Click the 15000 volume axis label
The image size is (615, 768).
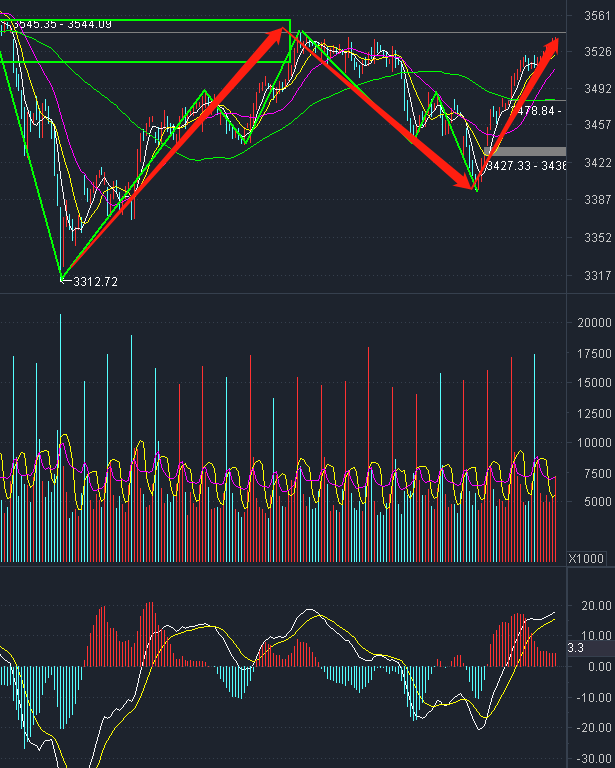pyautogui.click(x=594, y=383)
